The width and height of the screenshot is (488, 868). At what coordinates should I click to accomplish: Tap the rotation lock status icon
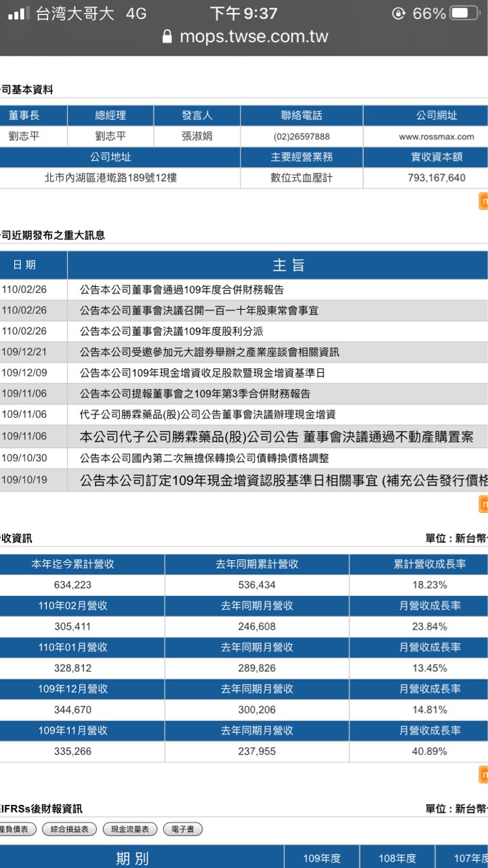pyautogui.click(x=399, y=14)
